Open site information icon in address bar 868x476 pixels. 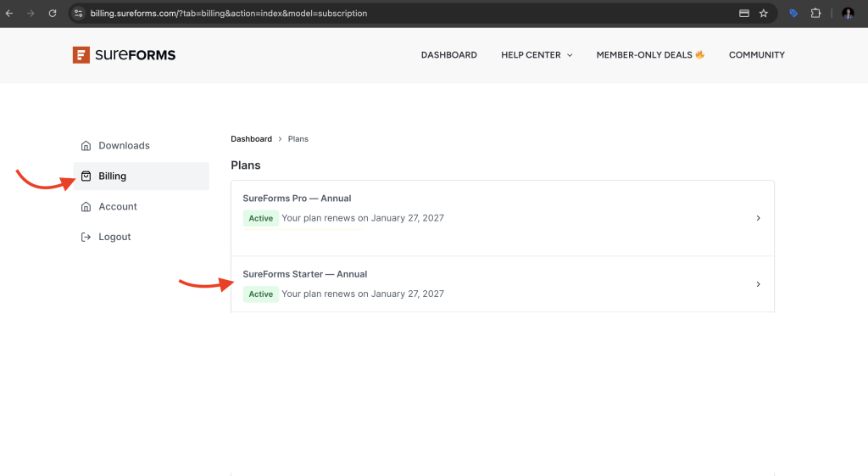pyautogui.click(x=78, y=14)
